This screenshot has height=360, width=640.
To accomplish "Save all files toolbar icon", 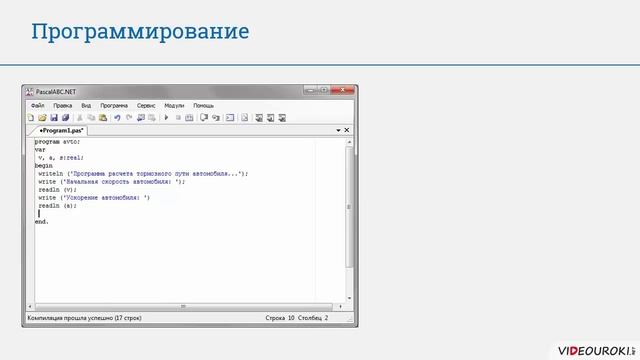I will [65, 118].
